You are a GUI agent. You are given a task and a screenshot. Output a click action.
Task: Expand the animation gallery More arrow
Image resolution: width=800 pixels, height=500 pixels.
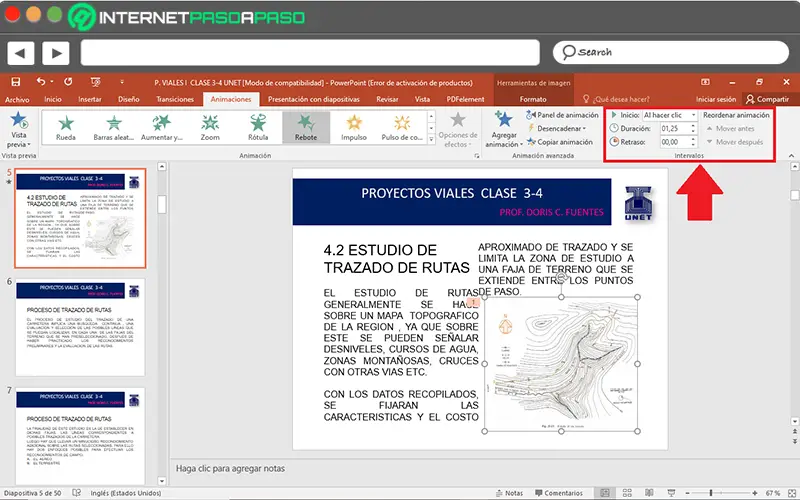(432, 139)
